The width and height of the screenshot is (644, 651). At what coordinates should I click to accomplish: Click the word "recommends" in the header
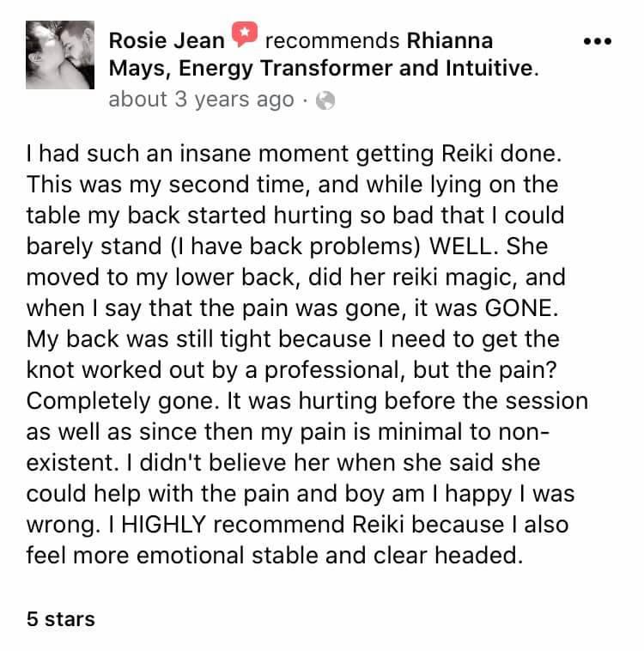coord(332,40)
